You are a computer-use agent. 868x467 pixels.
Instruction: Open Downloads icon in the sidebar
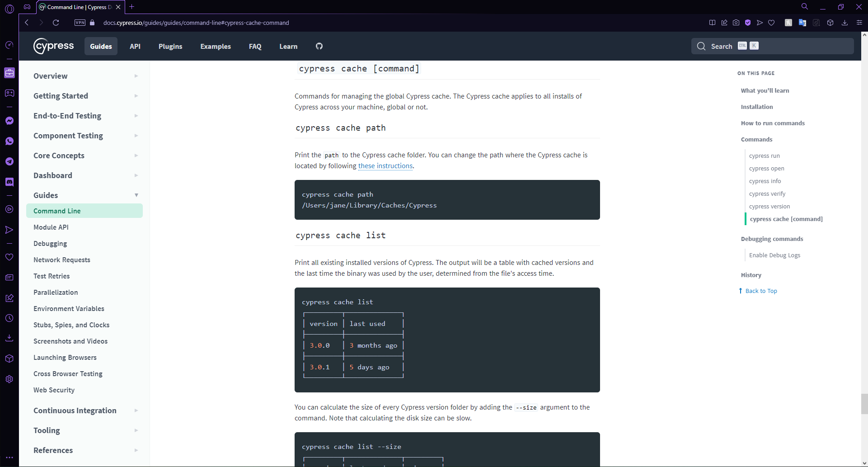(x=9, y=338)
